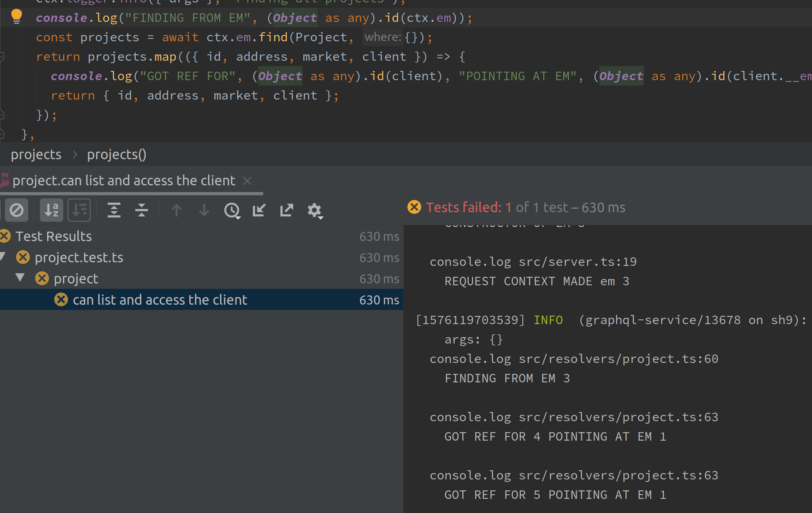Collapse all nodes in test tree

141,210
